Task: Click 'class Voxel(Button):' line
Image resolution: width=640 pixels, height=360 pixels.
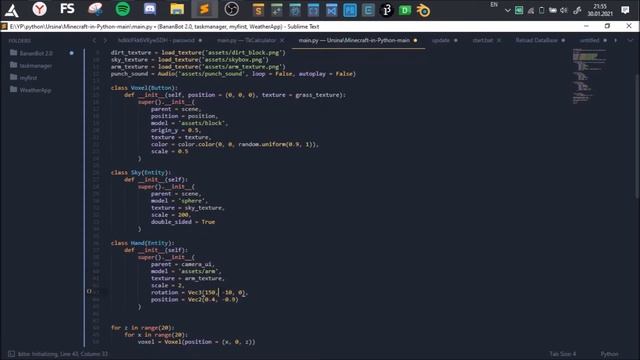Action: (x=144, y=88)
